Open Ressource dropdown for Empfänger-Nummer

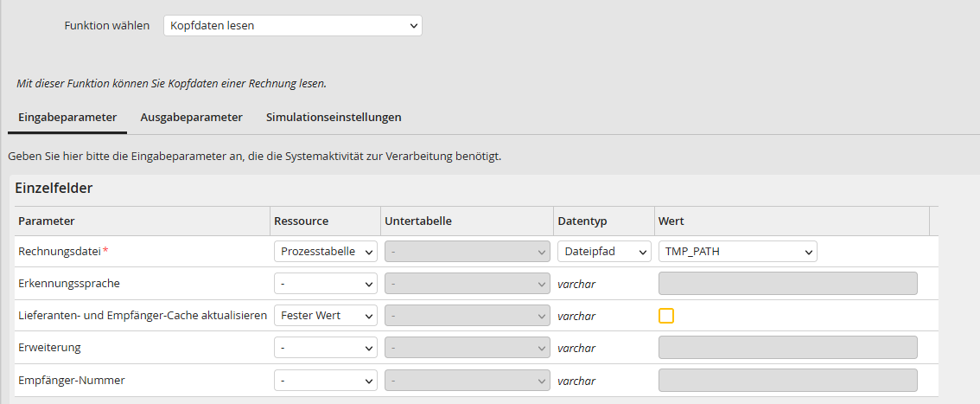[x=326, y=380]
